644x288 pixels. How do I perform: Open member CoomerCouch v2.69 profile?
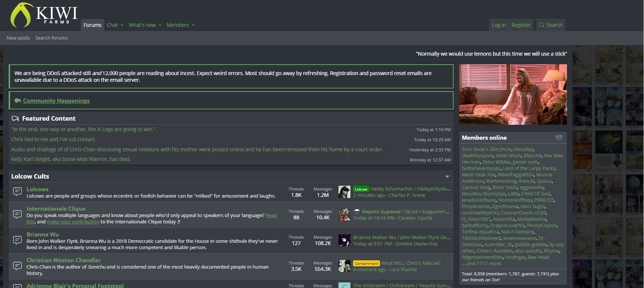[524, 213]
